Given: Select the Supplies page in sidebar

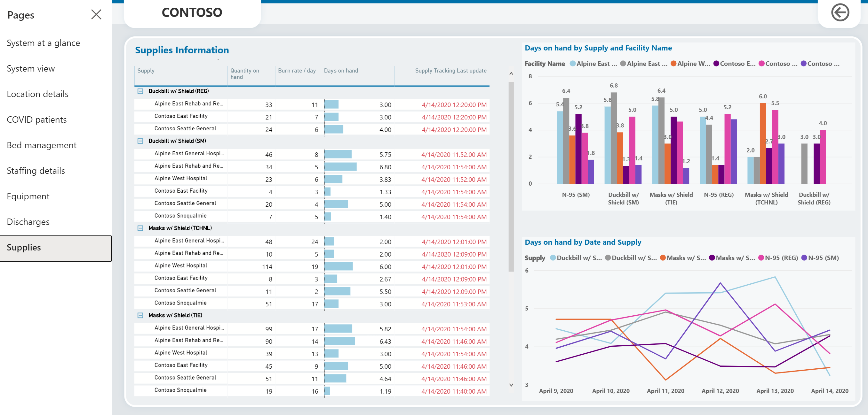Looking at the screenshot, I should click(24, 247).
